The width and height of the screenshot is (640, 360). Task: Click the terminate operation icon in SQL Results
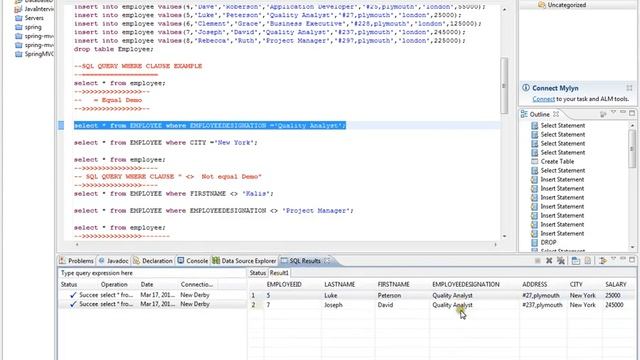(x=538, y=260)
